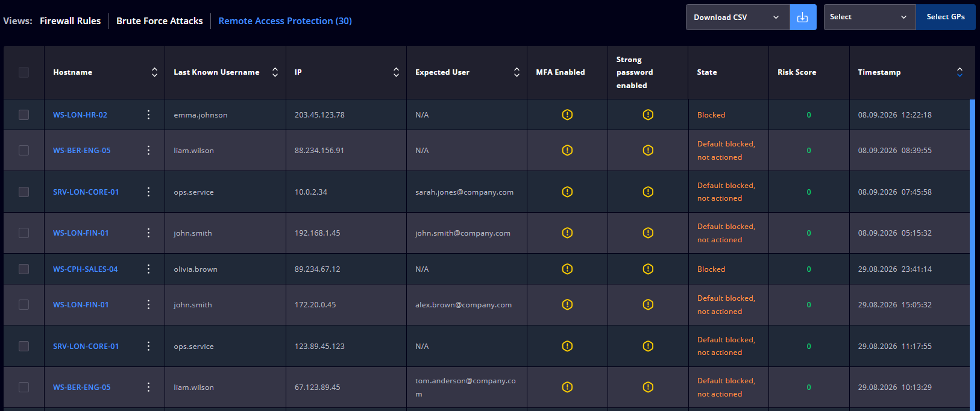
Task: Switch to Firewall Rules view
Action: (71, 20)
